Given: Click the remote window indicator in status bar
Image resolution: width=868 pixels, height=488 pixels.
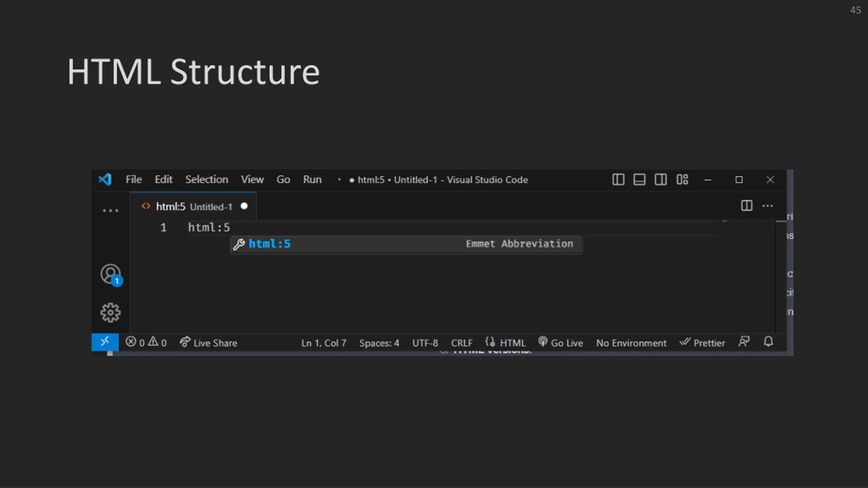Looking at the screenshot, I should point(105,342).
